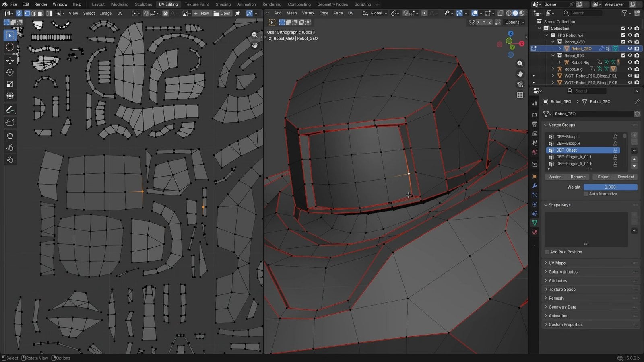Expand the Geometry Data panel

[x=562, y=307]
